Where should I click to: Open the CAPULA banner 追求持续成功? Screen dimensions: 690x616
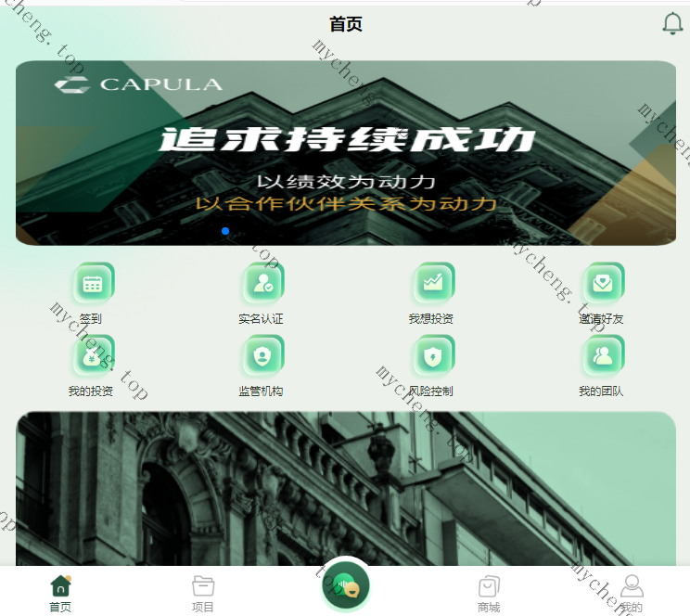coord(346,153)
